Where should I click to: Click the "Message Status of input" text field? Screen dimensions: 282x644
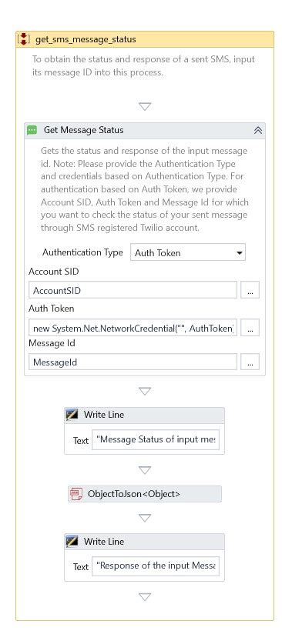point(156,439)
